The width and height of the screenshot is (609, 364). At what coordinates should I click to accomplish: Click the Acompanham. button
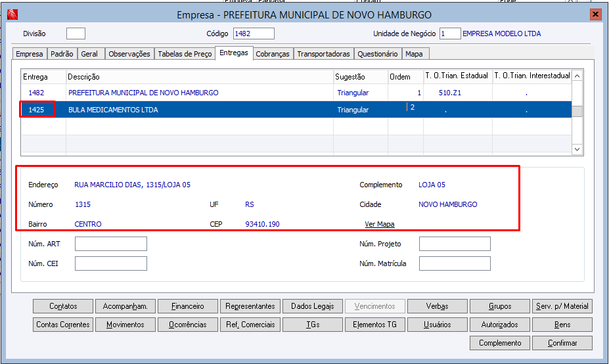click(x=125, y=306)
